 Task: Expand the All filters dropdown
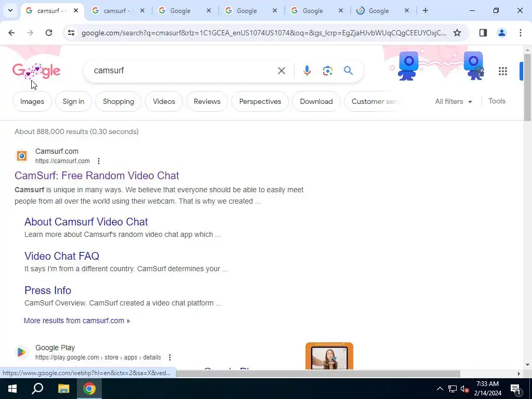coord(453,101)
